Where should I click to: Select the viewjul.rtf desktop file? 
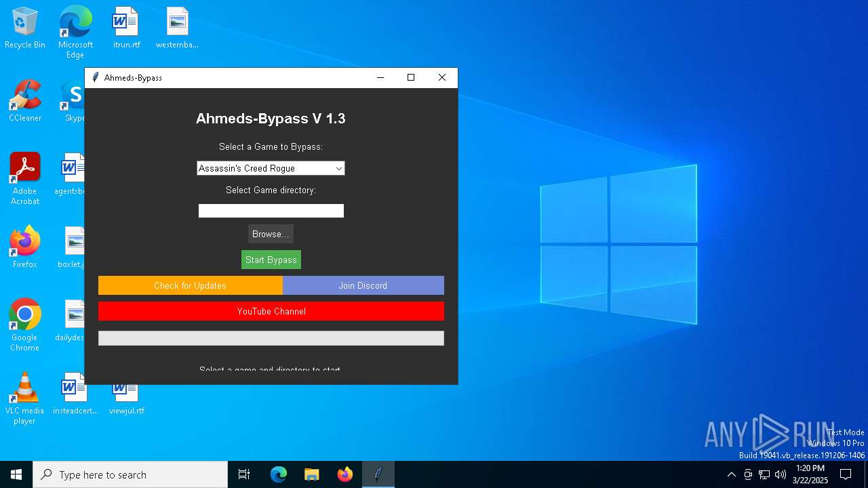pos(126,399)
